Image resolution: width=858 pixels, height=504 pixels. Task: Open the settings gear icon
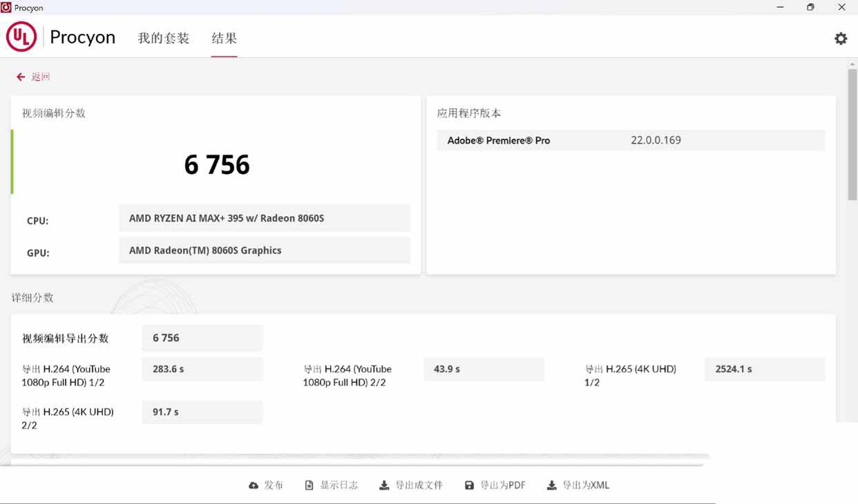pos(841,38)
